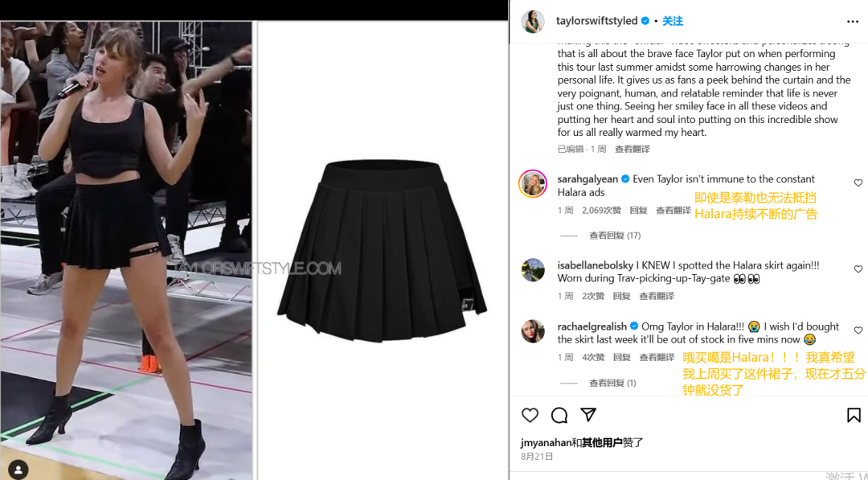
Task: Save post with bookmark icon
Action: [x=854, y=415]
